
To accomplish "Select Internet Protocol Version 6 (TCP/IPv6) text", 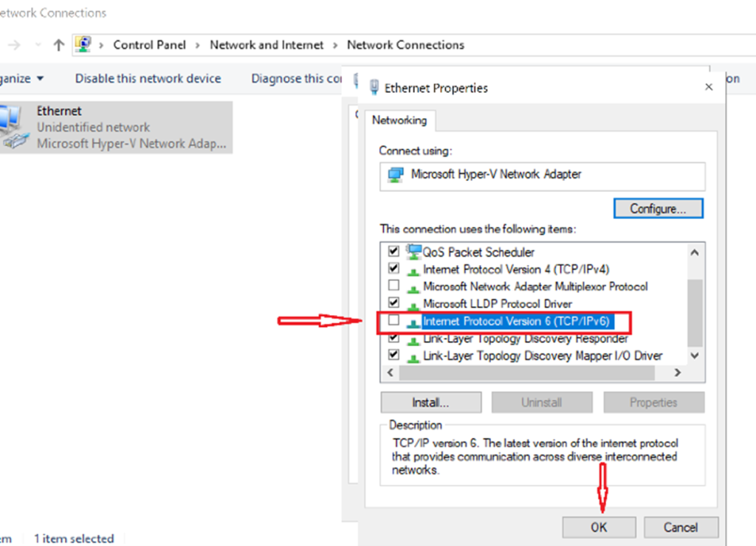I will pyautogui.click(x=516, y=322).
